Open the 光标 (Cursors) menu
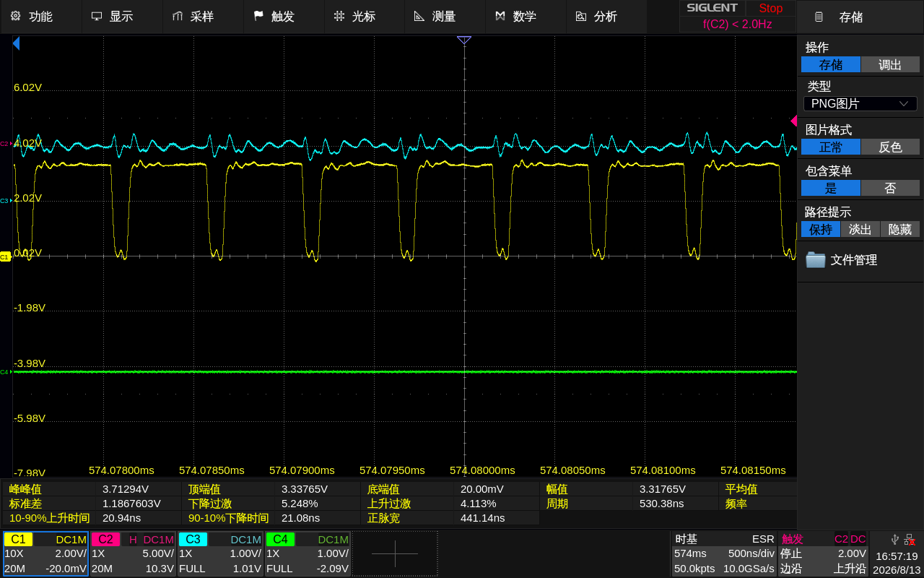Image resolution: width=924 pixels, height=578 pixels. point(365,16)
